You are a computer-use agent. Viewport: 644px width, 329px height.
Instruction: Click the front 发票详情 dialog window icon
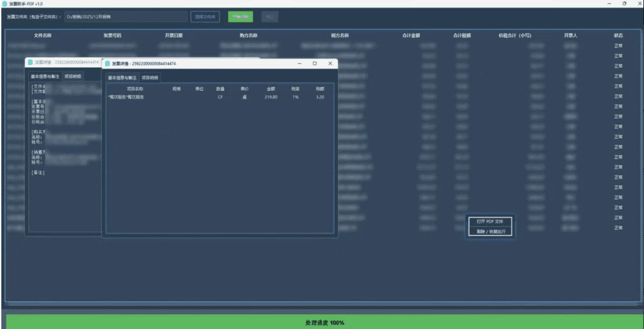point(108,64)
